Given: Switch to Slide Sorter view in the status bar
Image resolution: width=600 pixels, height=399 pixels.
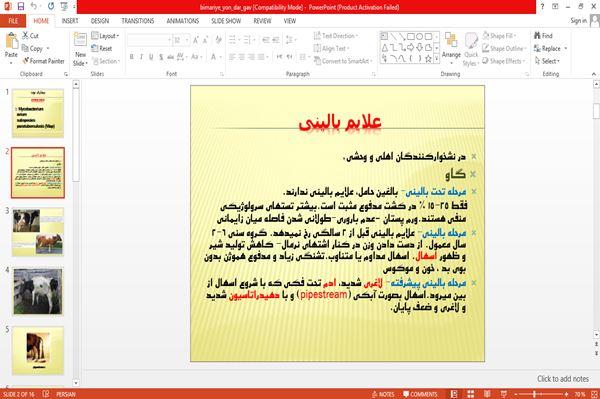Looking at the screenshot, I should (x=470, y=394).
